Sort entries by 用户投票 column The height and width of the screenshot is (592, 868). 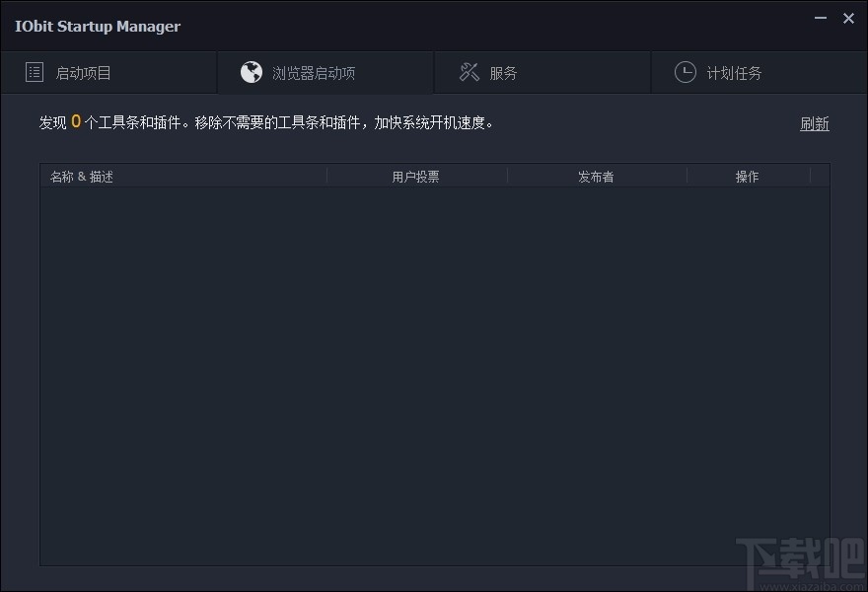[415, 176]
